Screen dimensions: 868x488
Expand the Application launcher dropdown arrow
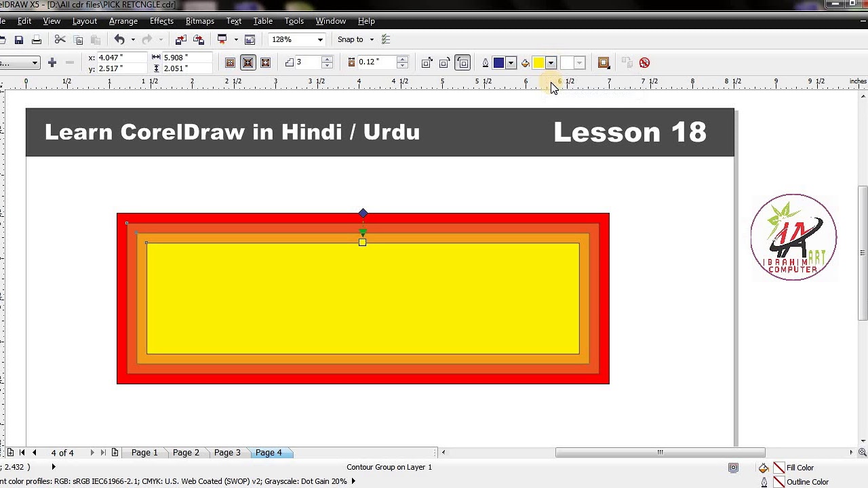coord(236,39)
